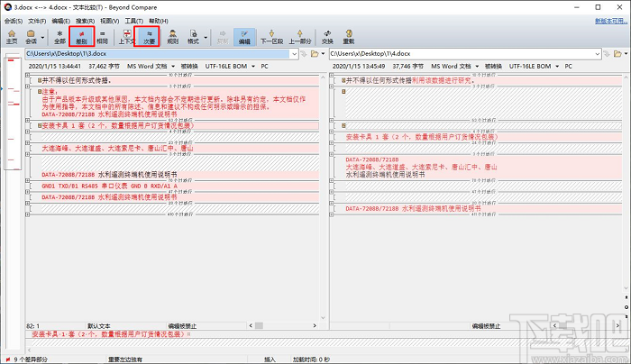The image size is (631, 364).
Task: Follow the 新版本可用 update link
Action: (611, 21)
